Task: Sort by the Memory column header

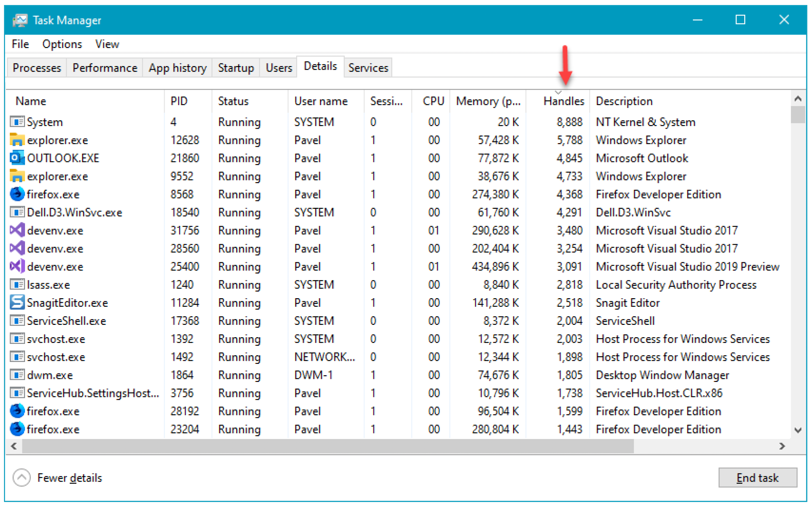Action: click(x=488, y=101)
